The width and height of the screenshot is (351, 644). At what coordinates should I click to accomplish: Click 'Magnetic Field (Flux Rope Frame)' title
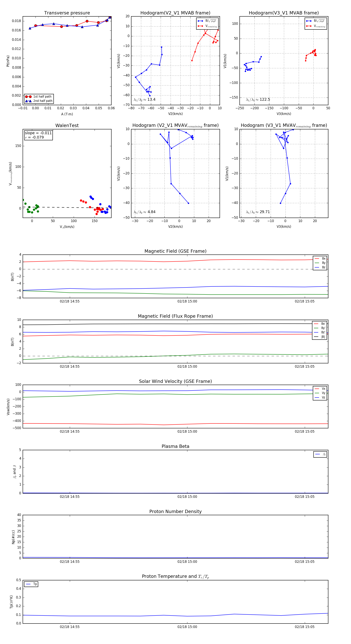pos(175,316)
